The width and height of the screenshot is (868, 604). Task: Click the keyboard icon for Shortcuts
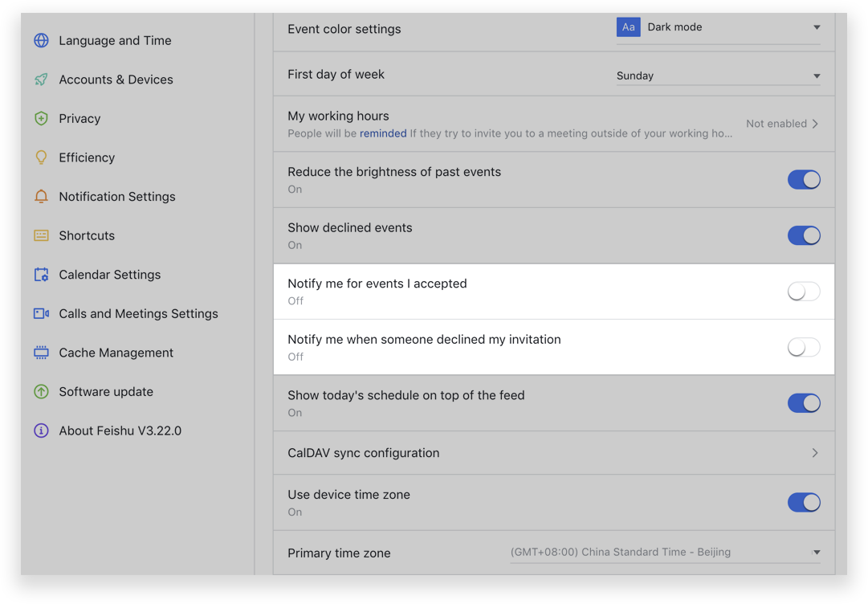(41, 235)
